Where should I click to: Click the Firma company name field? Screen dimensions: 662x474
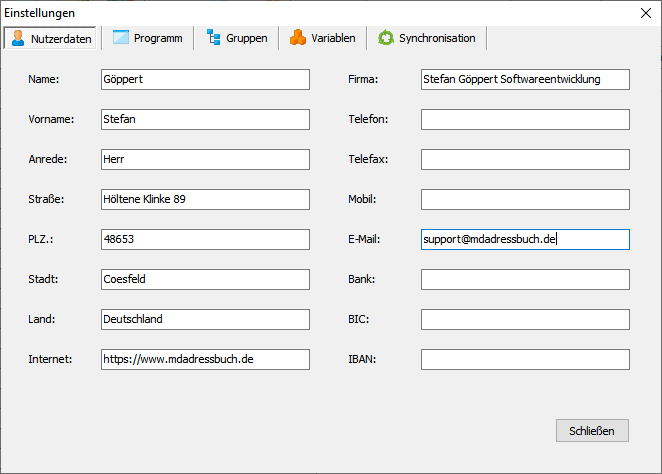coord(525,79)
